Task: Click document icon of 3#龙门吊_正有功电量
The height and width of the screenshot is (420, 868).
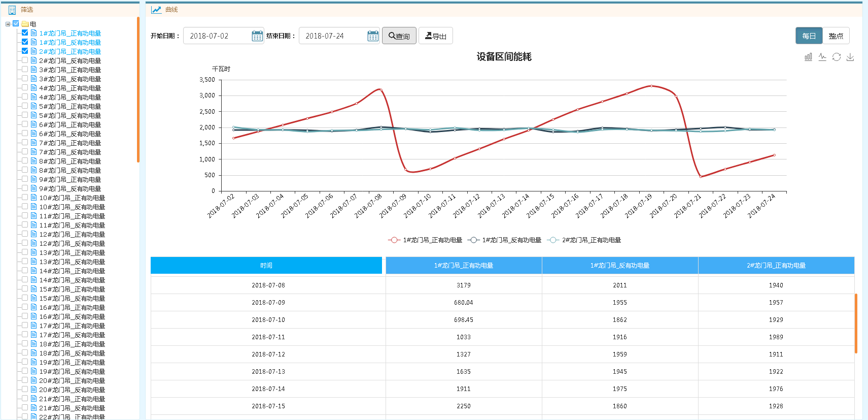Action: pyautogui.click(x=33, y=70)
